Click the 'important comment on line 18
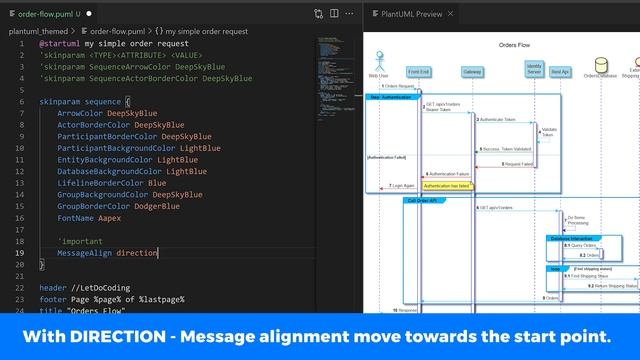The height and width of the screenshot is (360, 640). click(80, 241)
